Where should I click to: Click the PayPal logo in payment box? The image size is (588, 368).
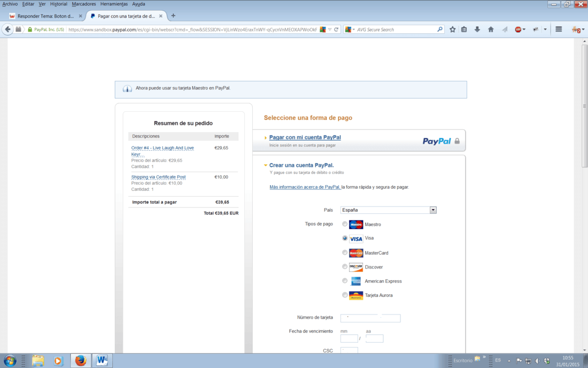[437, 141]
